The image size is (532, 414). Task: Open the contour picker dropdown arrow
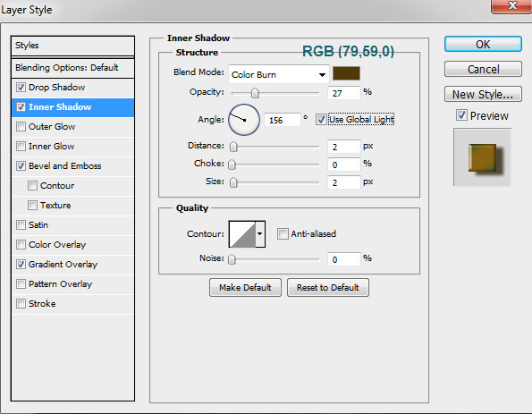(260, 234)
